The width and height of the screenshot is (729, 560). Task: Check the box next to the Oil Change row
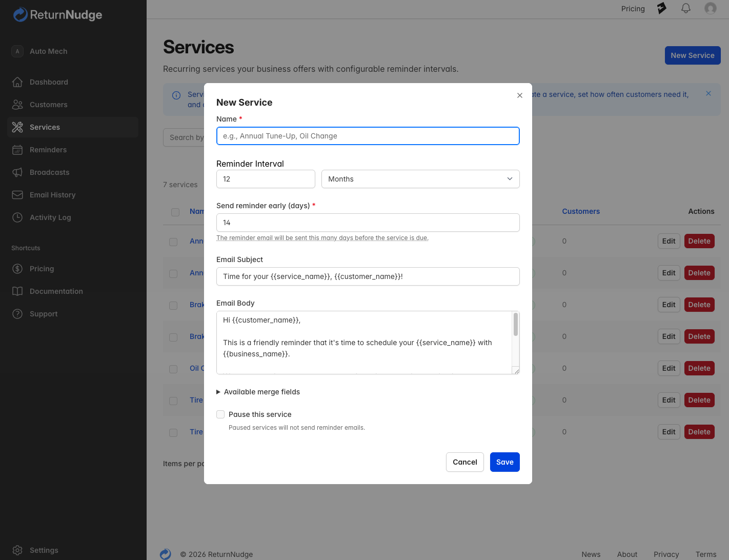[x=173, y=369]
